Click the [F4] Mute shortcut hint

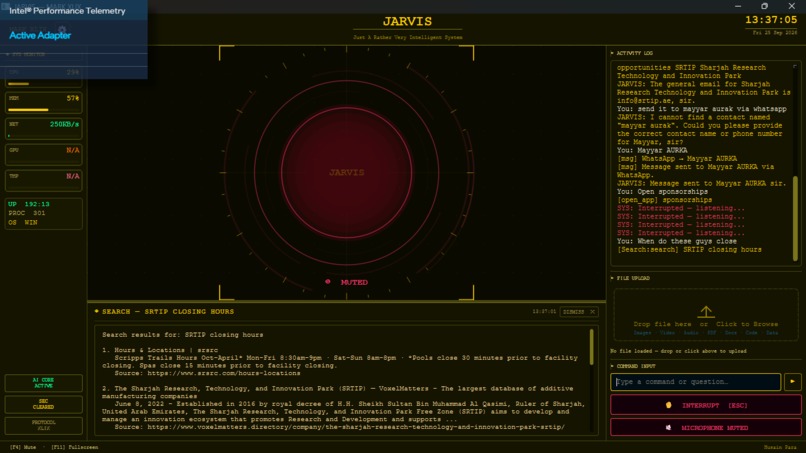point(23,447)
